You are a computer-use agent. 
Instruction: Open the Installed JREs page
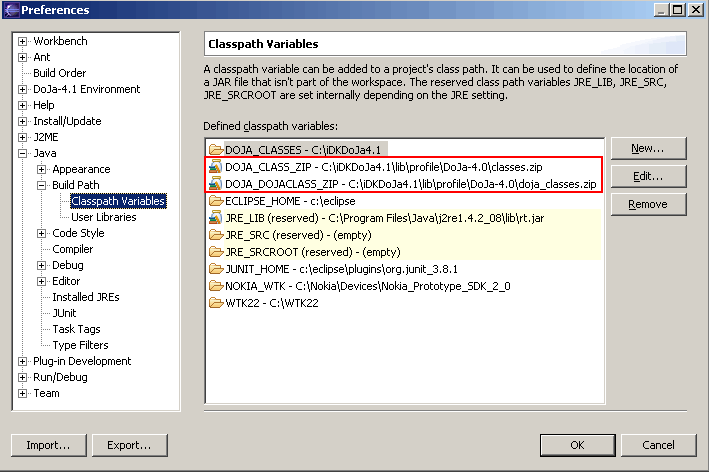pos(86,297)
